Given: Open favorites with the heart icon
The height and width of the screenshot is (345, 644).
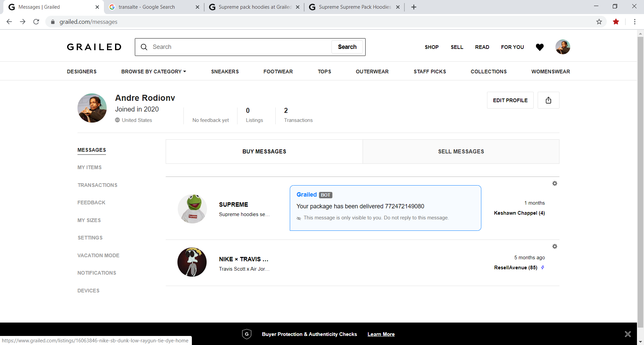Looking at the screenshot, I should point(540,47).
